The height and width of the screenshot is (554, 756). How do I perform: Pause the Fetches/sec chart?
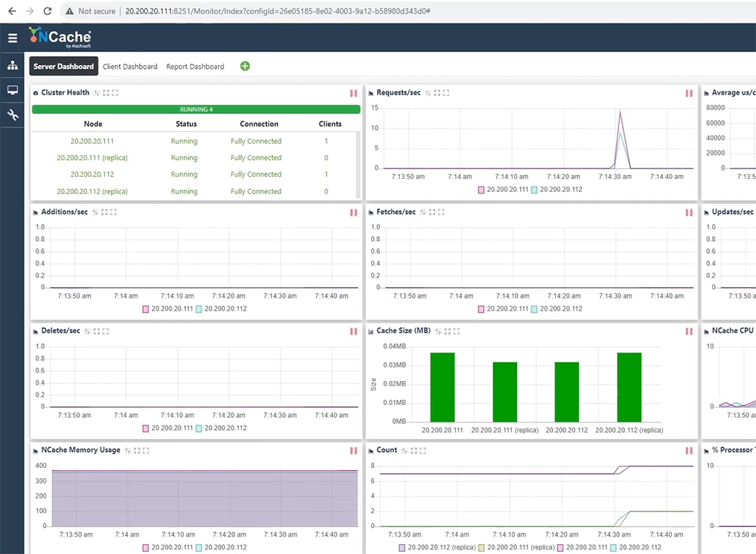tap(689, 212)
